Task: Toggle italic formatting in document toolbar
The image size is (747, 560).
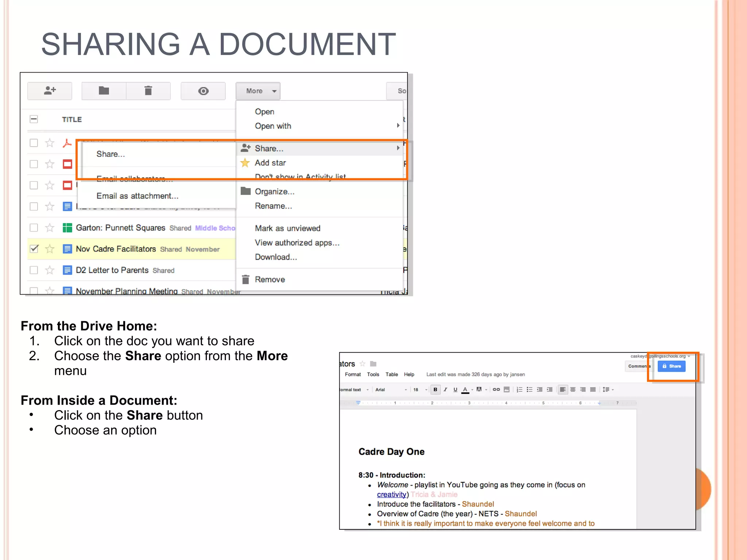Action: 445,389
